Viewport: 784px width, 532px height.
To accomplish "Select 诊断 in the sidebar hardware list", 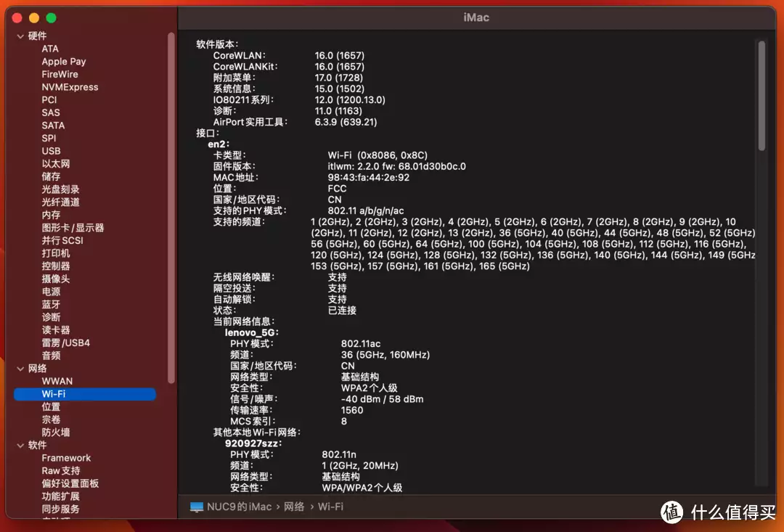I will 51,317.
